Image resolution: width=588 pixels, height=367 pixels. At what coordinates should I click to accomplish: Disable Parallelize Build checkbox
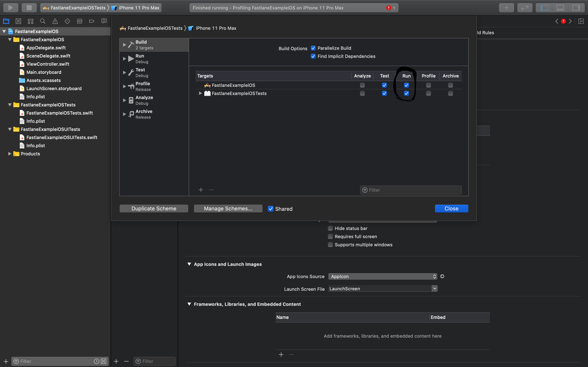point(313,48)
